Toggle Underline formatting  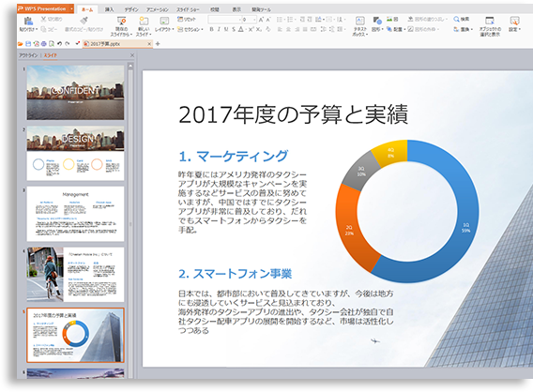[226, 30]
